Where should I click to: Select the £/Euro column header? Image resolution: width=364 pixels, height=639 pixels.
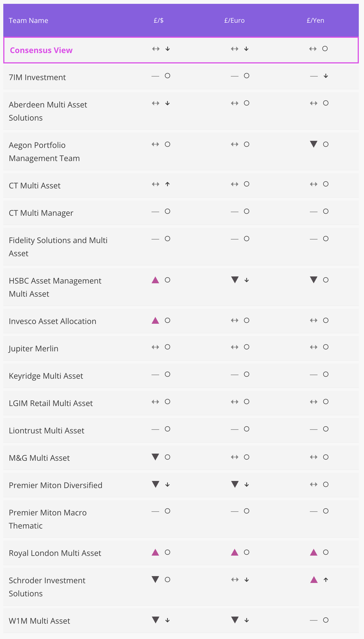tap(234, 21)
